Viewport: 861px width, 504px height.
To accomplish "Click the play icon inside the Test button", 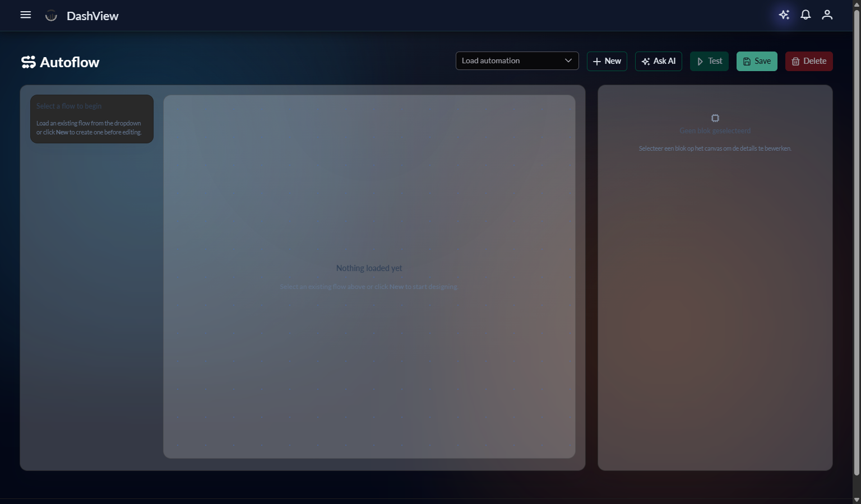I will pos(699,61).
